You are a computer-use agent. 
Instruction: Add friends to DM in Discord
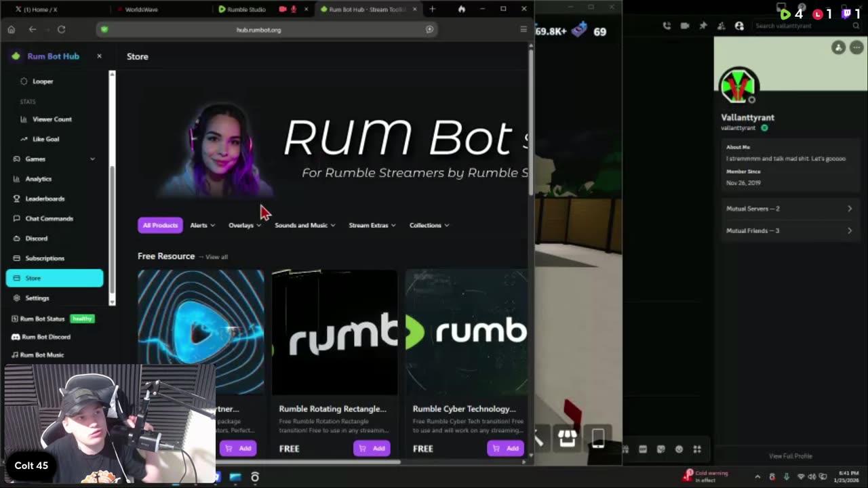(x=721, y=26)
